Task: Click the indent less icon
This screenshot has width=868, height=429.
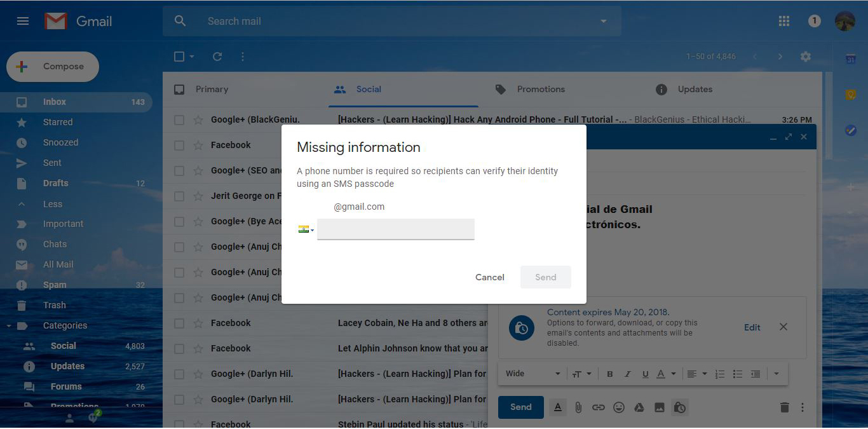Action: click(x=756, y=374)
